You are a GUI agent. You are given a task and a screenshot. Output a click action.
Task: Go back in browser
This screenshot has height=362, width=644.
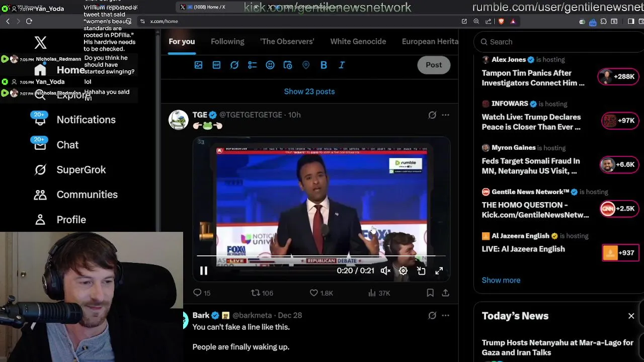(x=8, y=21)
